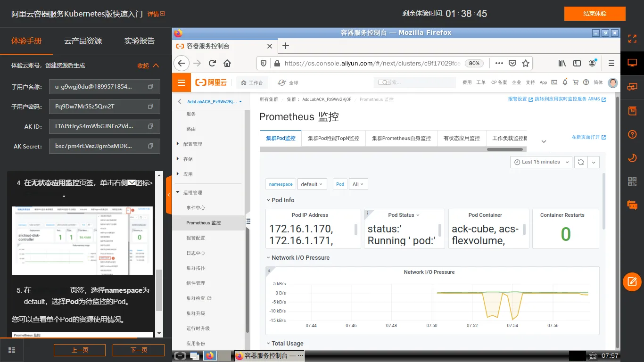Click the Firefox URL address bar
Image resolution: width=644 pixels, height=362 pixels.
coord(372,63)
